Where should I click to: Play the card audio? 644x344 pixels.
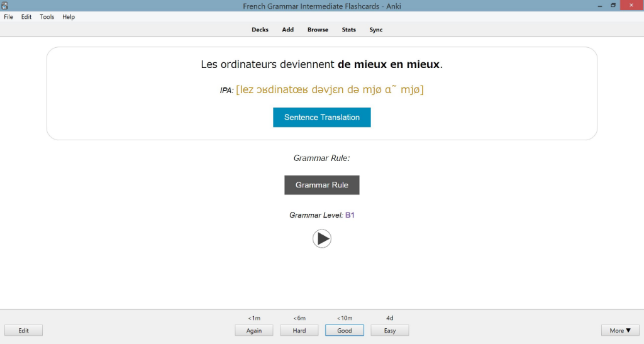(321, 238)
